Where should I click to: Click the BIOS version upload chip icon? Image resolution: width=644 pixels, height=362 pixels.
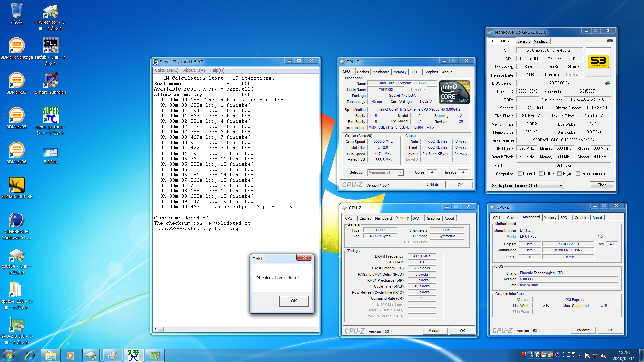click(607, 83)
